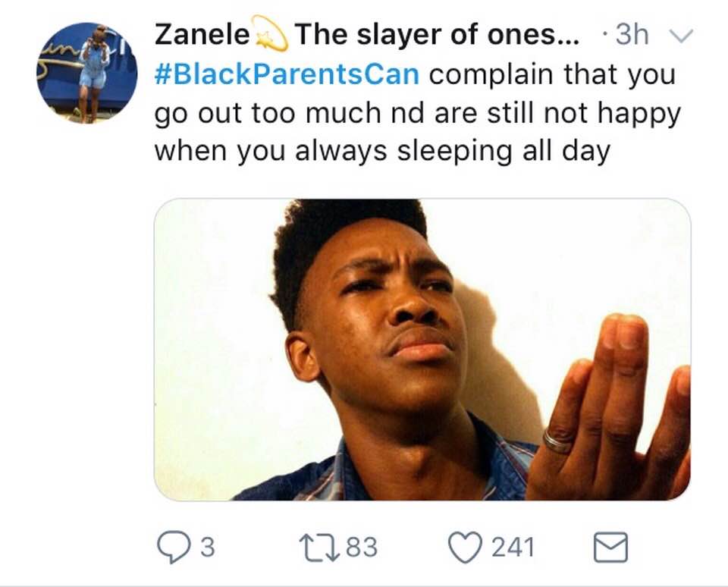The height and width of the screenshot is (587, 728).
Task: Visit profile via "Zanele" display name
Action: (202, 34)
